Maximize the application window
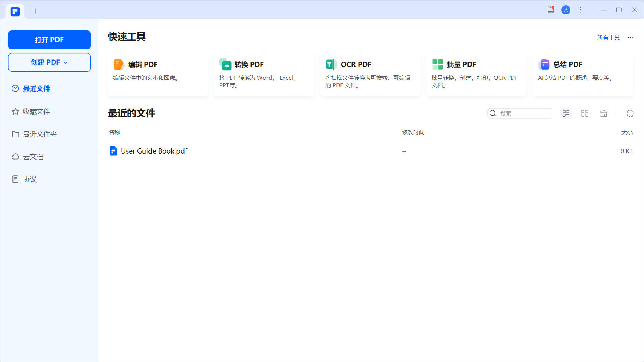This screenshot has height=362, width=644. pyautogui.click(x=619, y=10)
